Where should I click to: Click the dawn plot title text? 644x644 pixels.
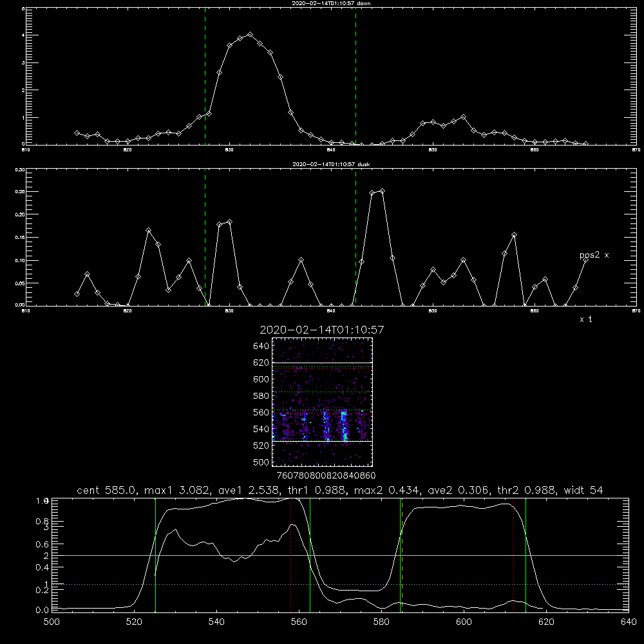pyautogui.click(x=331, y=3)
